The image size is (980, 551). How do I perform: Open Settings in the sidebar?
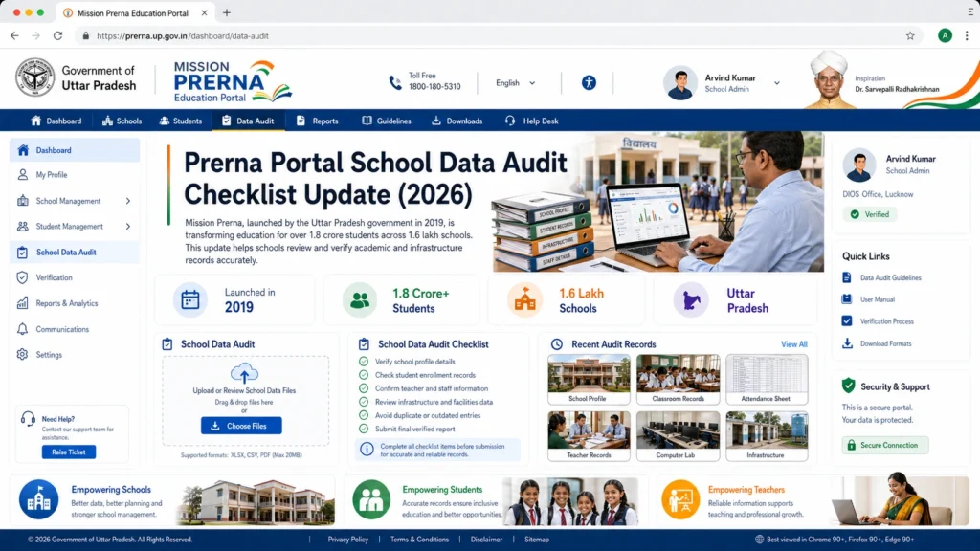point(75,354)
